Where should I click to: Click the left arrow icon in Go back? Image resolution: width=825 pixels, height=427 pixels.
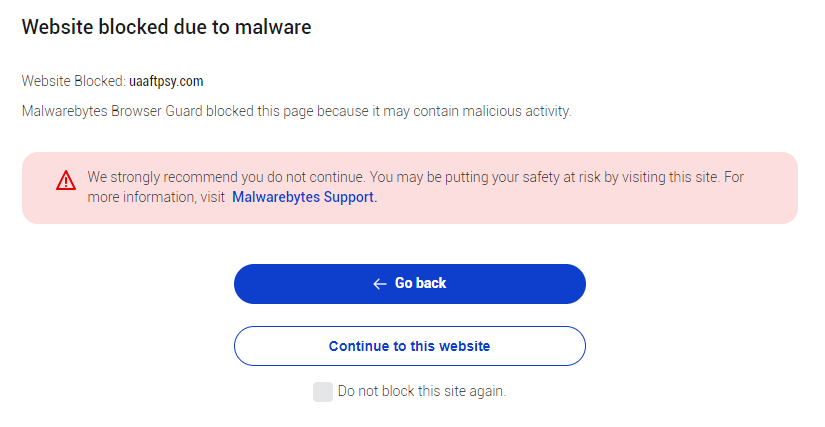pos(379,284)
